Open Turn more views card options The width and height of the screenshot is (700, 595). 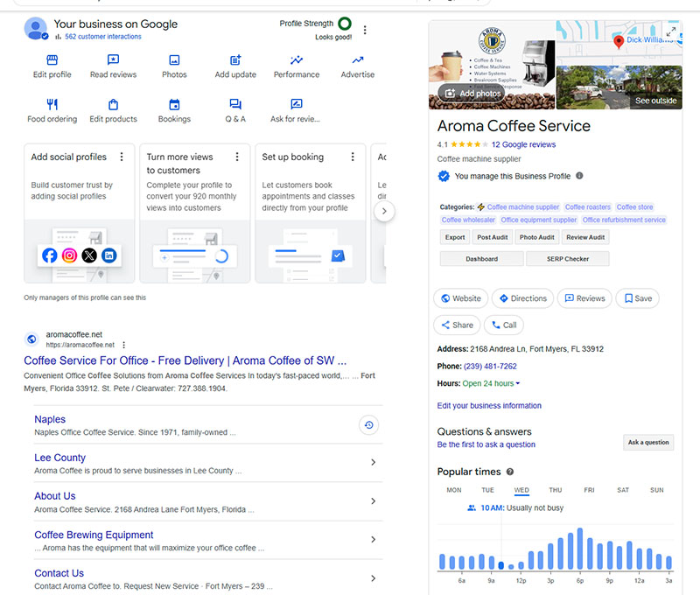pyautogui.click(x=237, y=157)
